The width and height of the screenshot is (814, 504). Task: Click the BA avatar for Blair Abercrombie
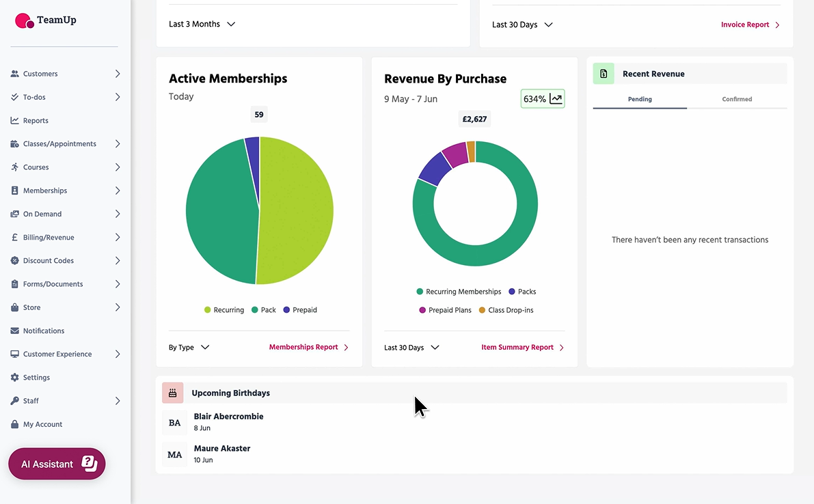(174, 423)
